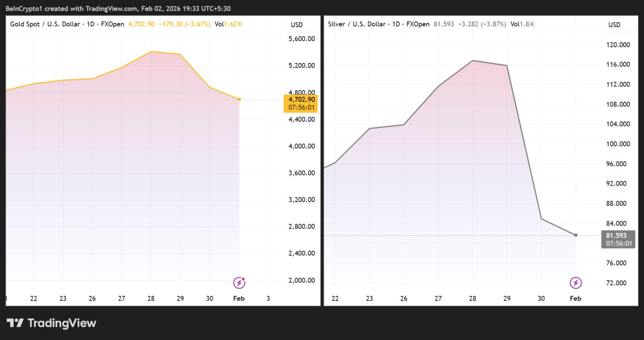Select the gold chart pane

tap(138, 184)
